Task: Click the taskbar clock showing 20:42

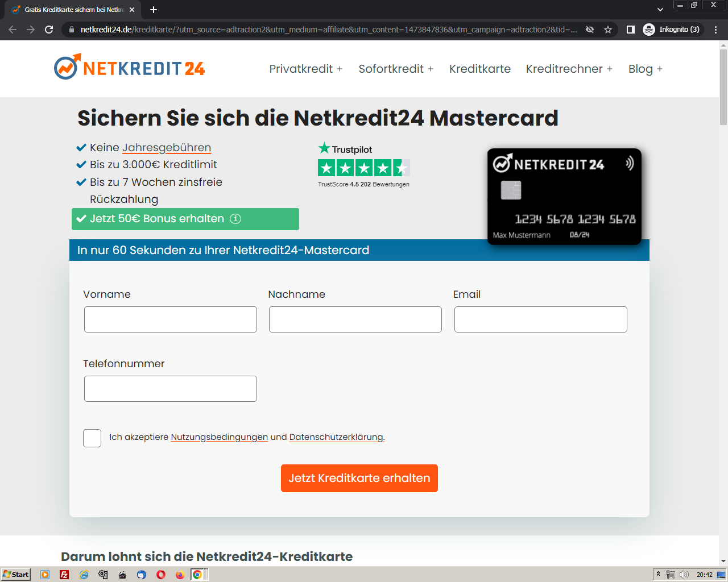Action: click(705, 575)
